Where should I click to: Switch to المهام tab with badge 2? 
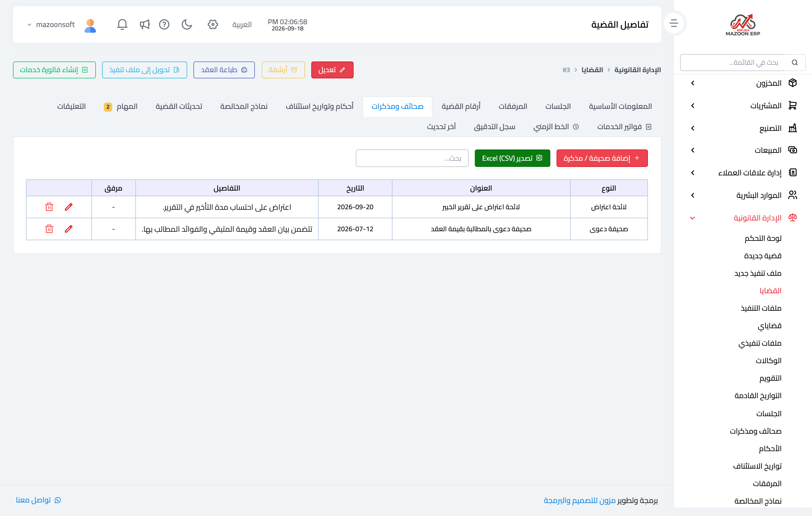(121, 107)
